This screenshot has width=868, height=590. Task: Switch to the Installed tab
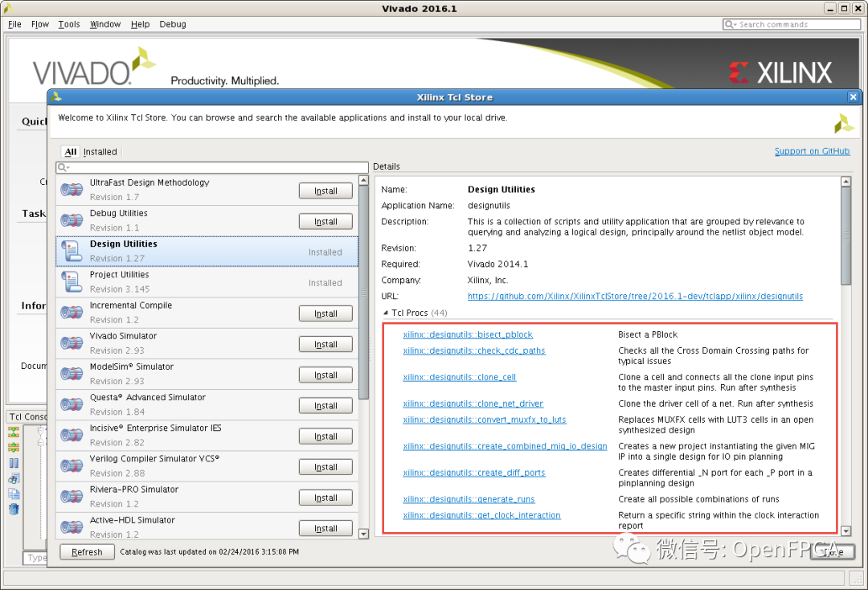100,152
